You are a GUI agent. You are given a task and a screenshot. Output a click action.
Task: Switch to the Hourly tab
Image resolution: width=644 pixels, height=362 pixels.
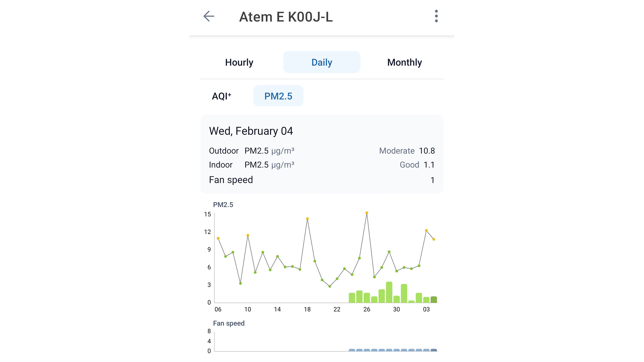(x=239, y=62)
